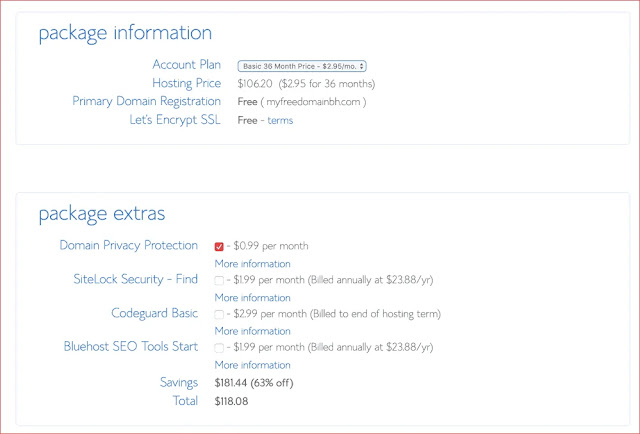The width and height of the screenshot is (640, 434).
Task: View More information under Codeguard Basic
Action: (x=253, y=331)
